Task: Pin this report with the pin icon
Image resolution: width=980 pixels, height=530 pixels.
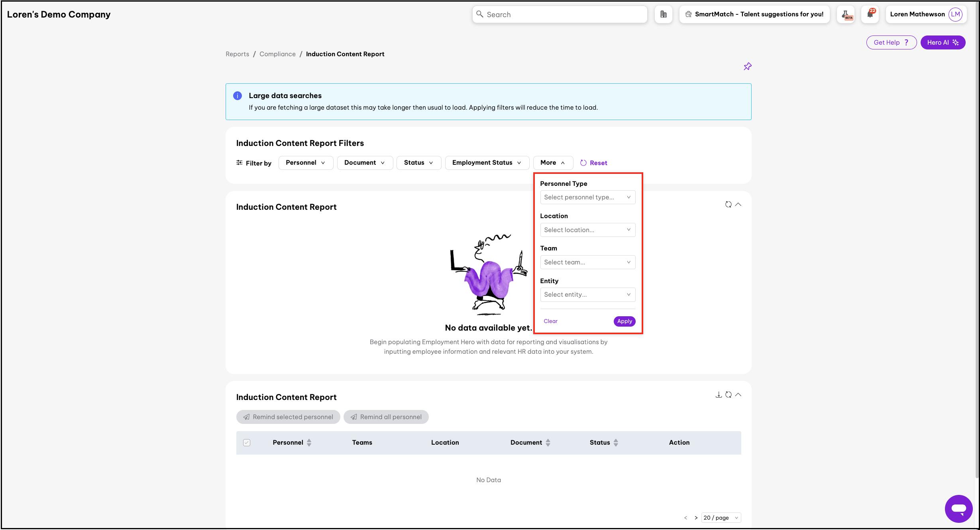Action: coord(747,67)
